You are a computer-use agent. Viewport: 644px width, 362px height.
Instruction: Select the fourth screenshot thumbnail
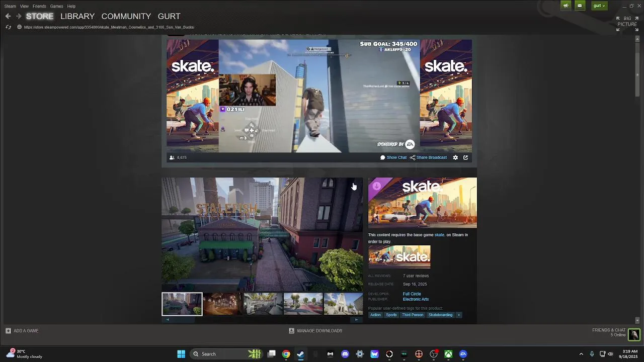303,304
